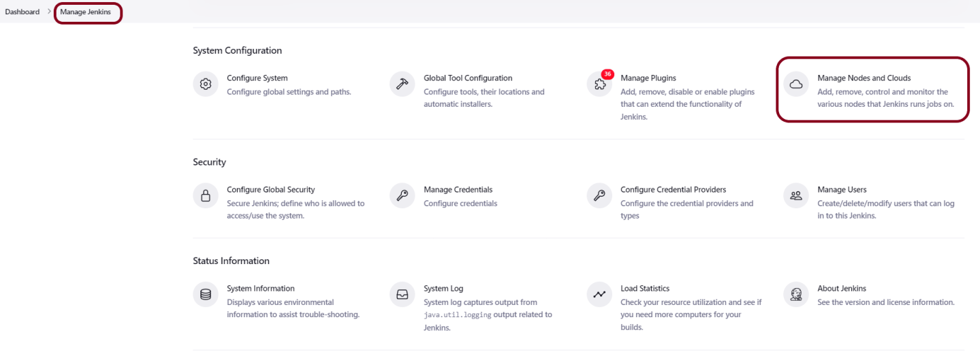This screenshot has width=980, height=356.
Task: Click description 'Create/delete/modify users that can log in'
Action: tap(886, 210)
